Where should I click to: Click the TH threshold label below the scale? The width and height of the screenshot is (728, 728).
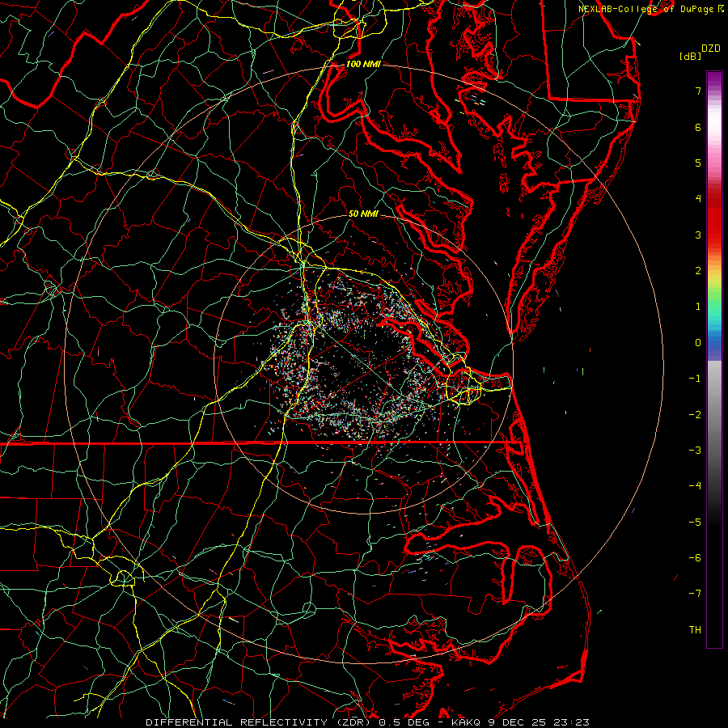pos(695,629)
